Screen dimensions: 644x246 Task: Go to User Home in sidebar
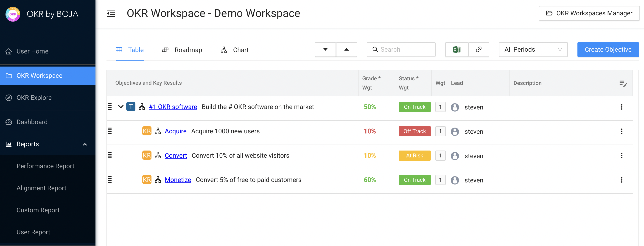click(48, 51)
